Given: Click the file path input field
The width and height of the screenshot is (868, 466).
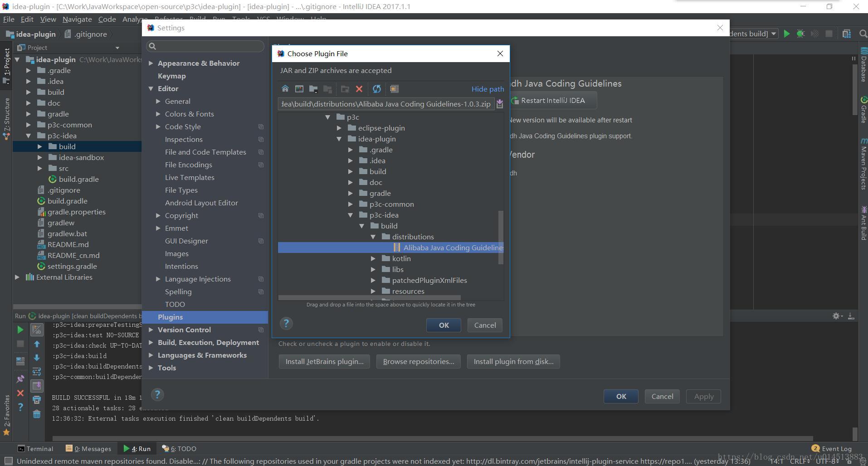Looking at the screenshot, I should click(x=386, y=104).
